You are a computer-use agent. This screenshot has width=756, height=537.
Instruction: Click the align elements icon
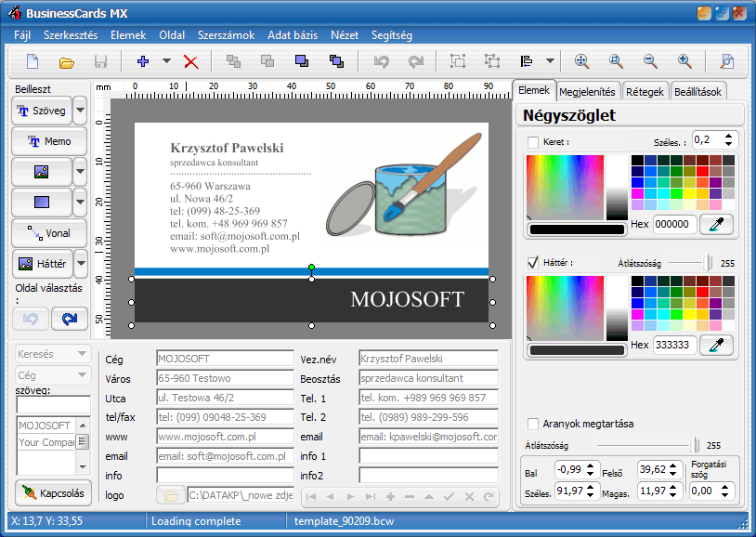pos(527,61)
